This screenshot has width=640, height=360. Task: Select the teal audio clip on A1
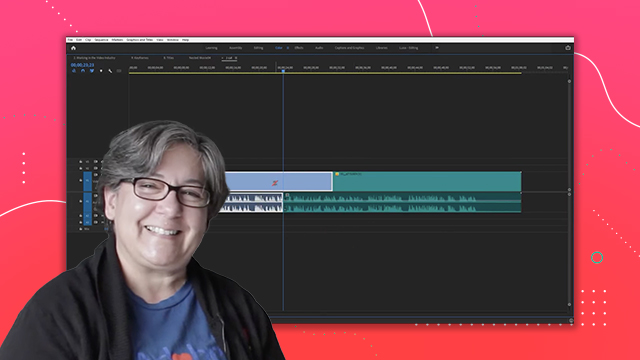[x=402, y=202]
